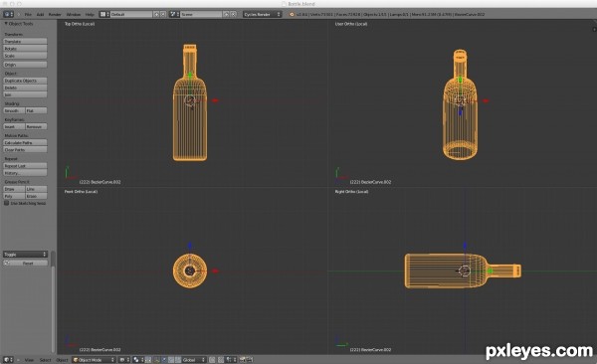Click the red X-axis arrow in Top Ortho view
597x364 pixels.
point(216,100)
